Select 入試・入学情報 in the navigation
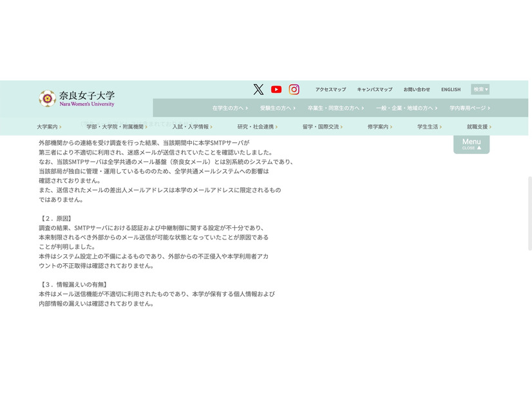The height and width of the screenshot is (399, 532). point(191,127)
